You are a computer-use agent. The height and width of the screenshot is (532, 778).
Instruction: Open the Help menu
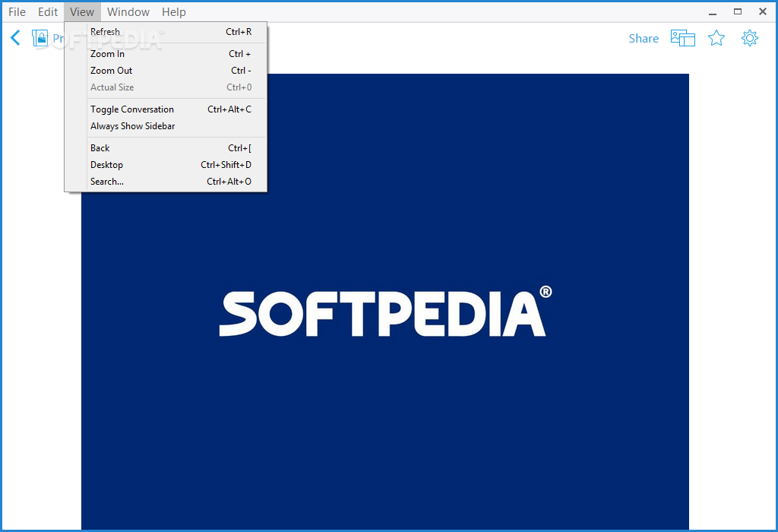174,12
